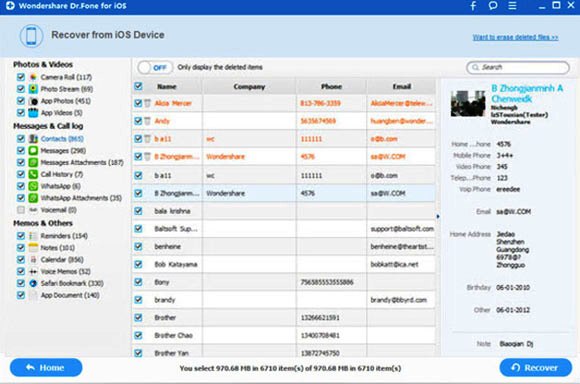
Task: Select Messages (298) category
Action: (63, 151)
